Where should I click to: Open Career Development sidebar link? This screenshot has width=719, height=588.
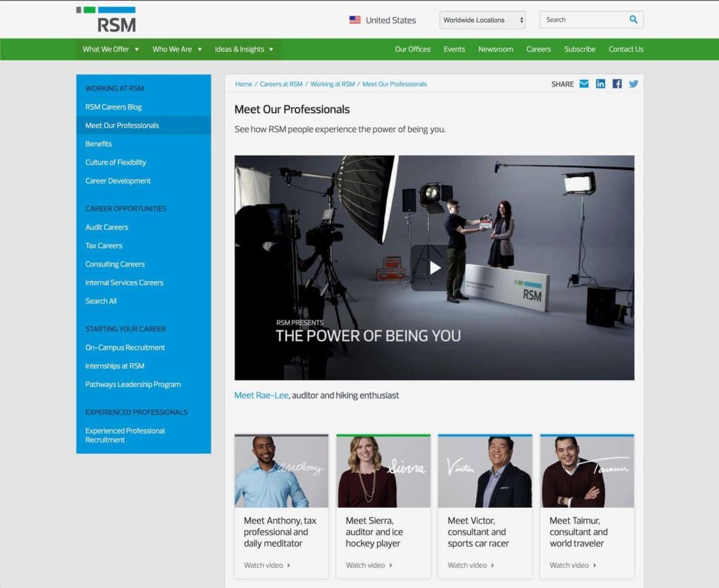[118, 181]
